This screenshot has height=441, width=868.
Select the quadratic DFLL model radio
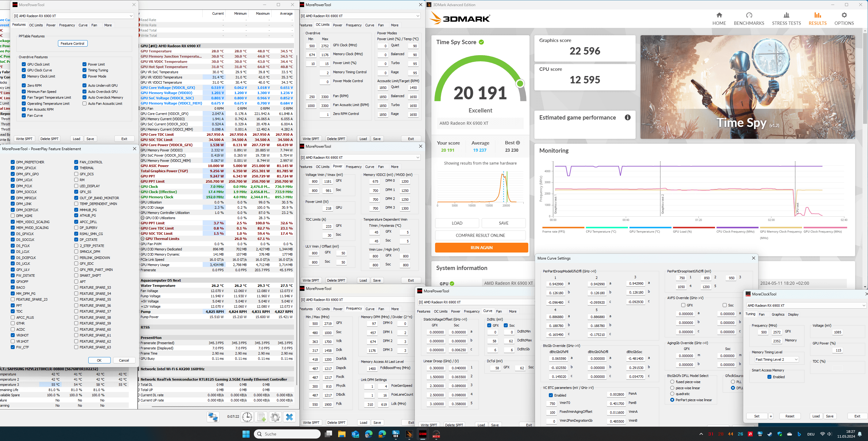(672, 394)
